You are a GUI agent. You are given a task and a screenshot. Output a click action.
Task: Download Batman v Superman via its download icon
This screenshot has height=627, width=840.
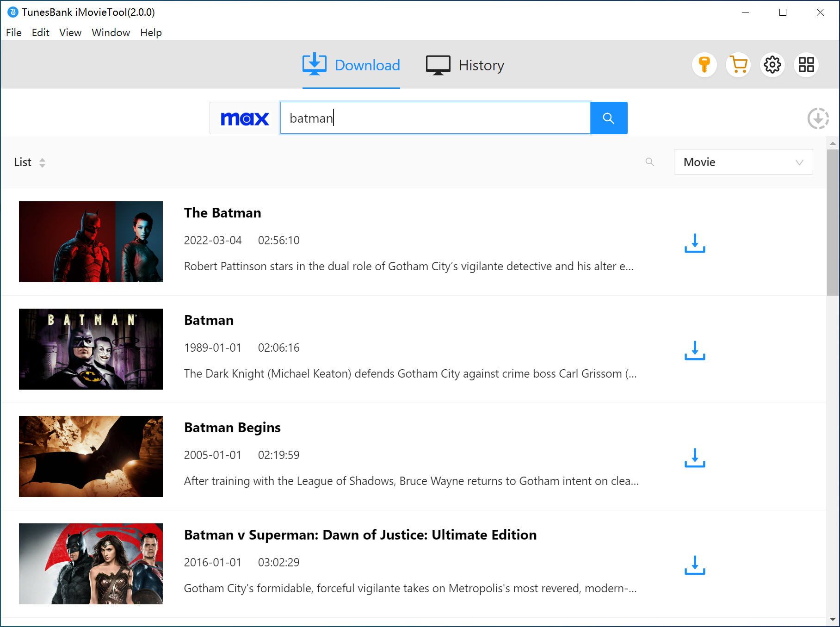point(695,565)
